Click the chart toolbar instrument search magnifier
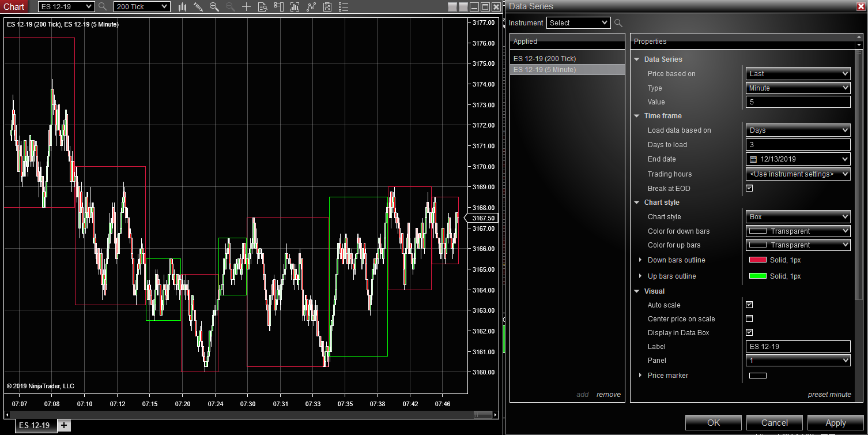868x435 pixels. point(103,7)
